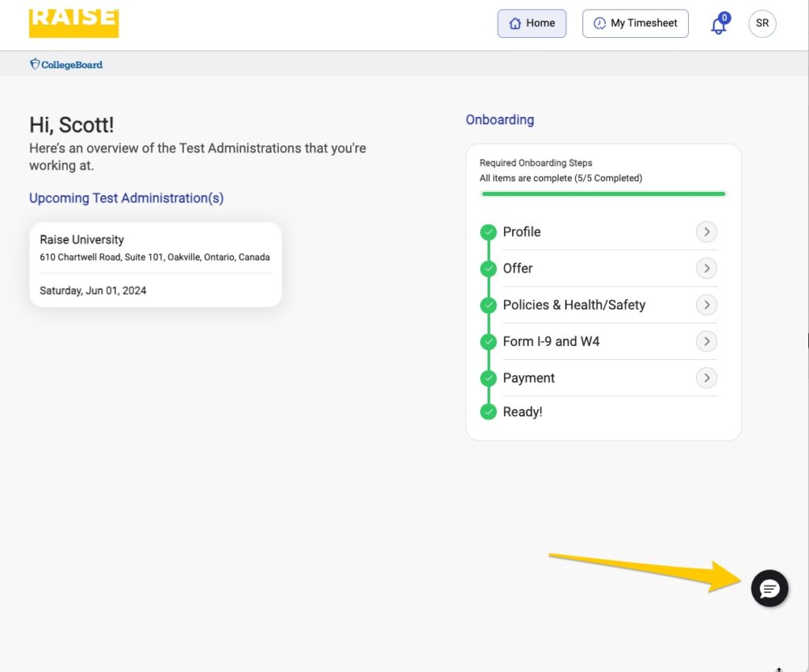This screenshot has width=809, height=672.
Task: Click Upcoming Test Administration(s) heading
Action: 126,198
